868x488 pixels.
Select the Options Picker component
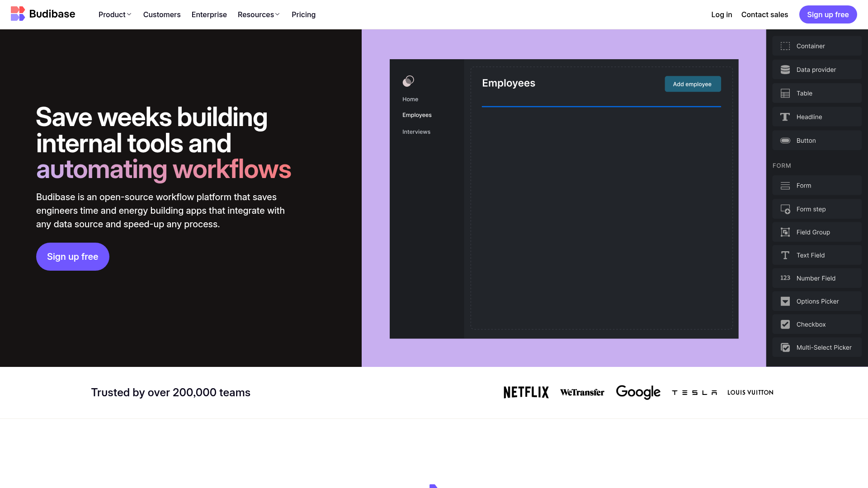pos(785,301)
